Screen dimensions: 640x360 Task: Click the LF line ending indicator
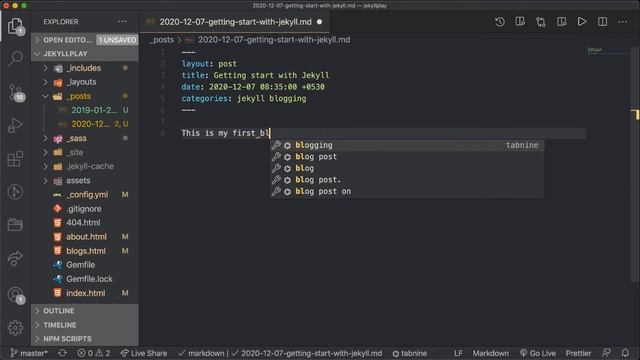(458, 353)
